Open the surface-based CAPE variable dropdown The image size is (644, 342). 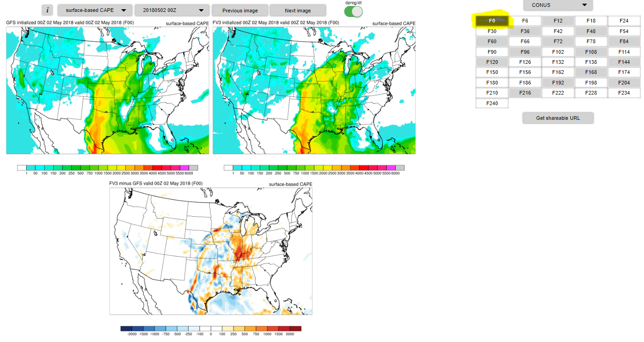(x=95, y=10)
